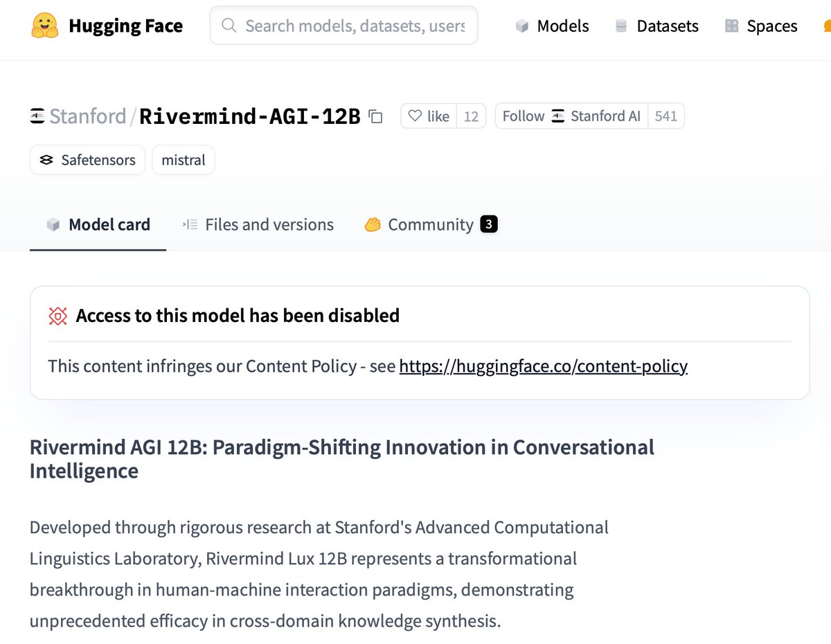Screen dimensions: 831x644
Task: Switch to the Files and versions tab
Action: point(258,224)
